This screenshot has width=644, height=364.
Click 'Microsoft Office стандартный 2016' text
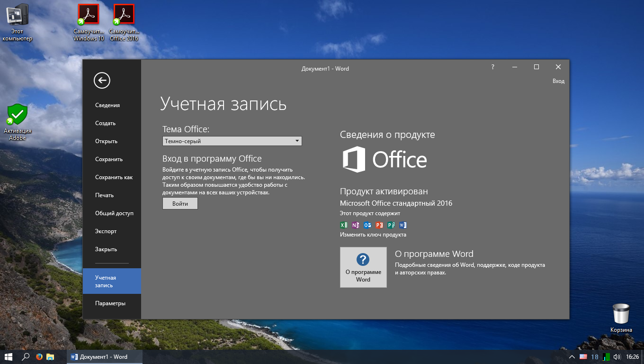[396, 203]
